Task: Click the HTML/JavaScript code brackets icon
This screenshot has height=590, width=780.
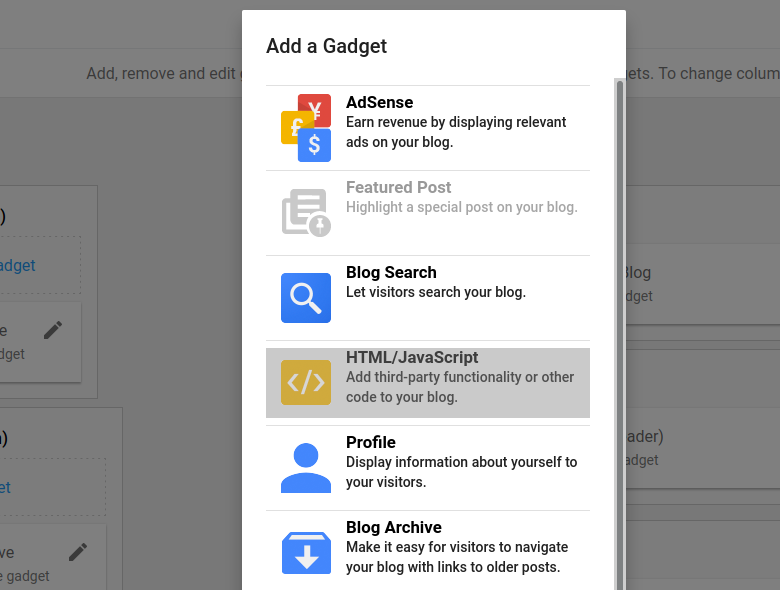Action: 306,382
